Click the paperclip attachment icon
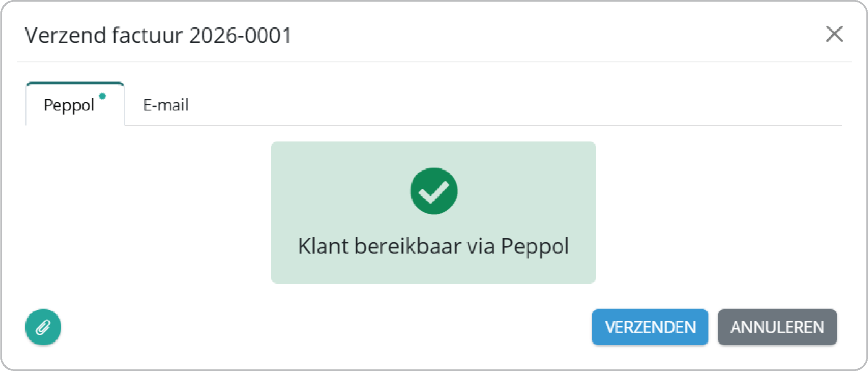Screen dimensions: 868x371 [43, 327]
